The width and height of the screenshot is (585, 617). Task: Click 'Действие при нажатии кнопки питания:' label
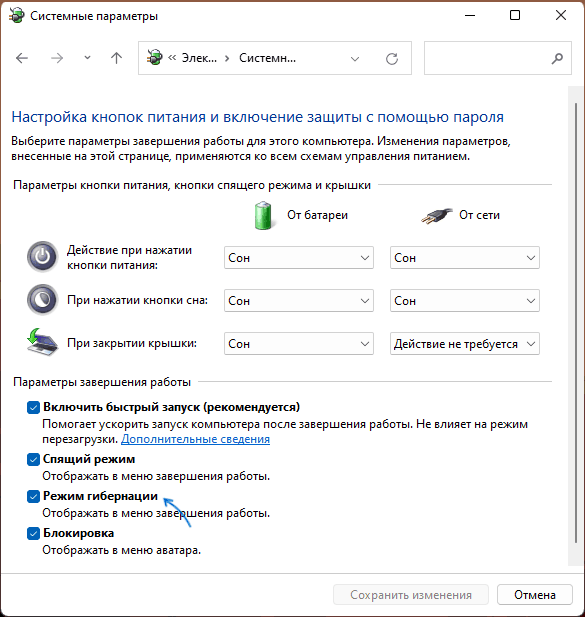pos(129,257)
